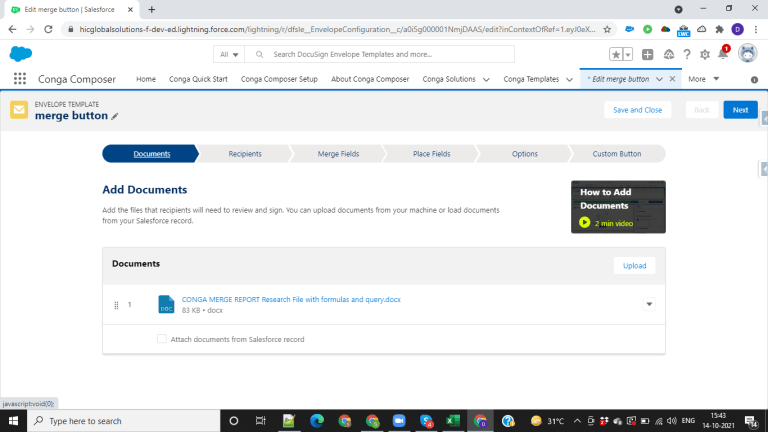
Task: Expand the favorites list dropdown arrow
Action: coord(627,54)
